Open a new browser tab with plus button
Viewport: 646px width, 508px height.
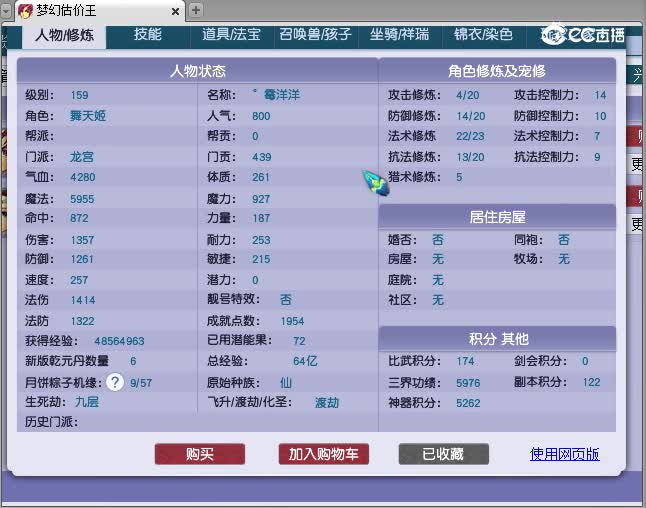pos(196,10)
